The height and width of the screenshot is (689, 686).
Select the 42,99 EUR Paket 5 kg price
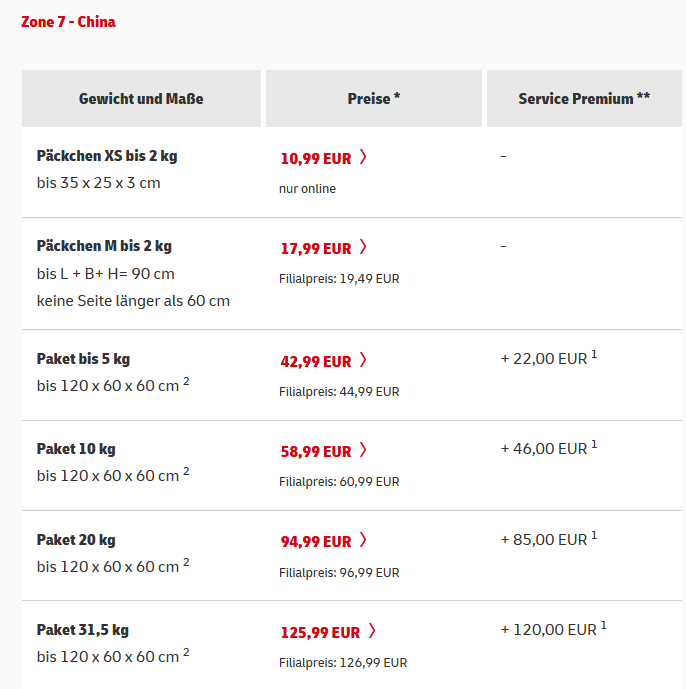(x=316, y=362)
